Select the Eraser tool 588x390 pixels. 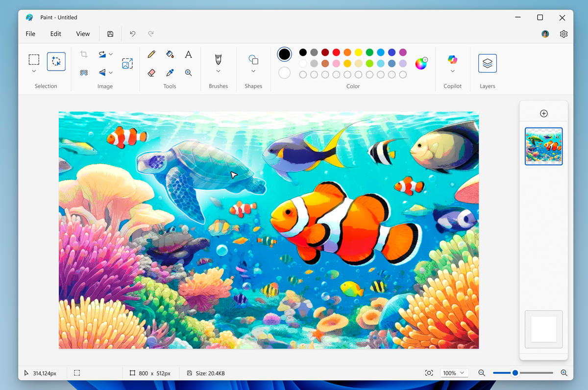click(x=152, y=73)
